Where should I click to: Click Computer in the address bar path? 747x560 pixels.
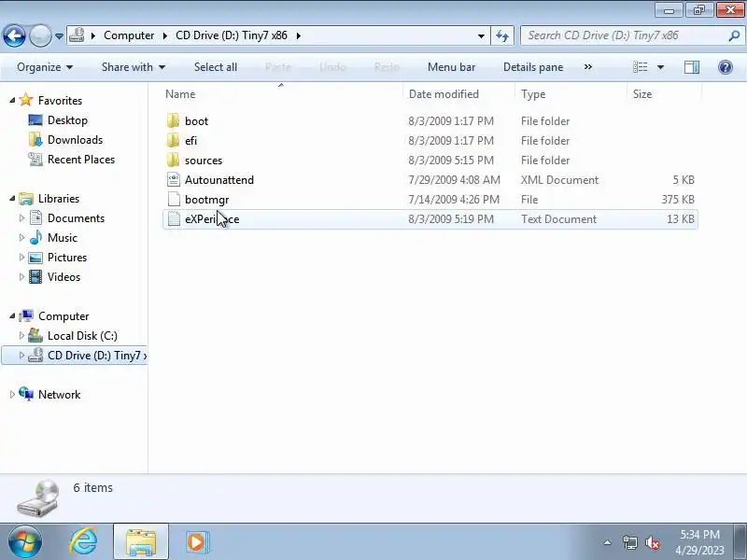tap(129, 35)
